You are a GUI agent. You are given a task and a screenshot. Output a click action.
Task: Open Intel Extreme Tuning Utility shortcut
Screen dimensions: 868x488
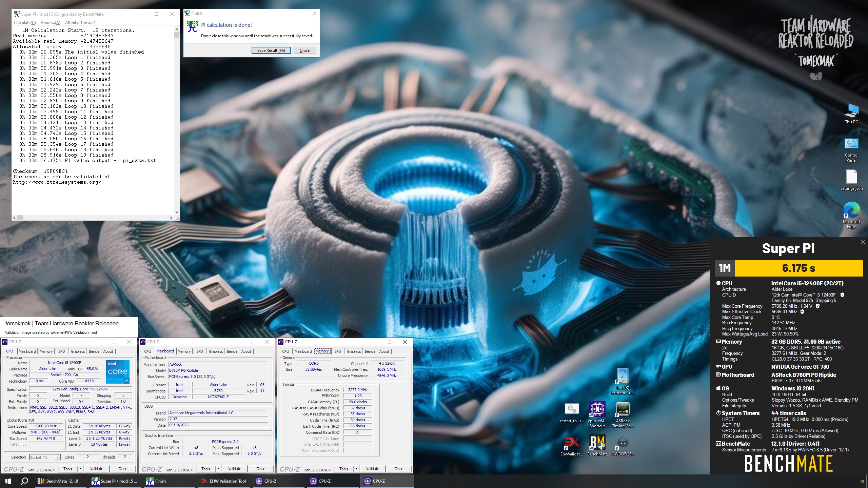click(623, 381)
